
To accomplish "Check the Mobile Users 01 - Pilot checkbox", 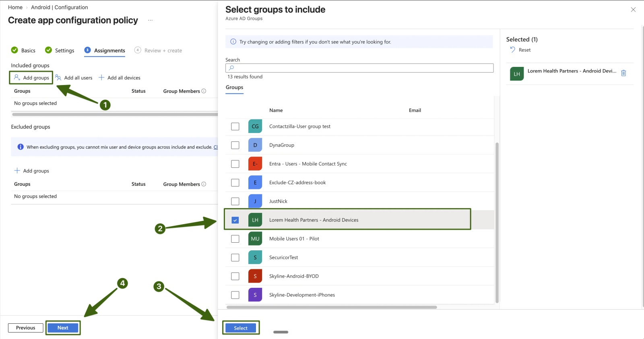I will (x=235, y=239).
